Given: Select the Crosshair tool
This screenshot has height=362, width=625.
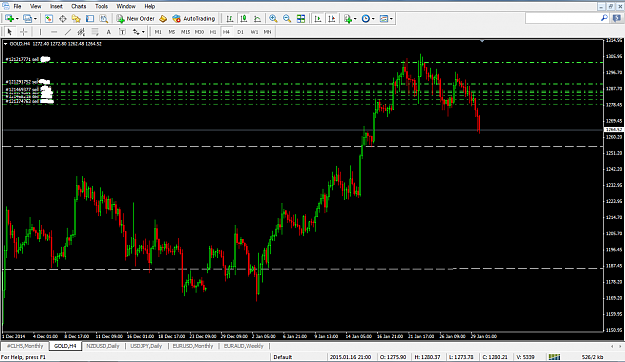Looking at the screenshot, I should pos(24,32).
